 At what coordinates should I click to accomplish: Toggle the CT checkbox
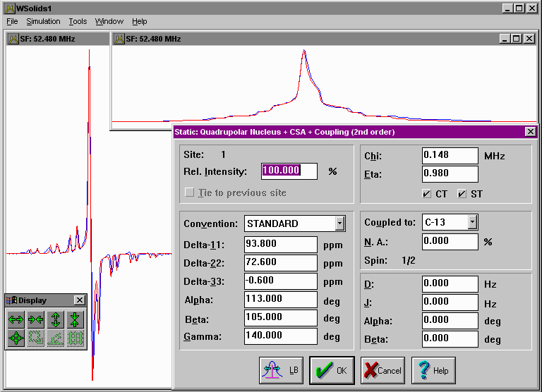[426, 194]
